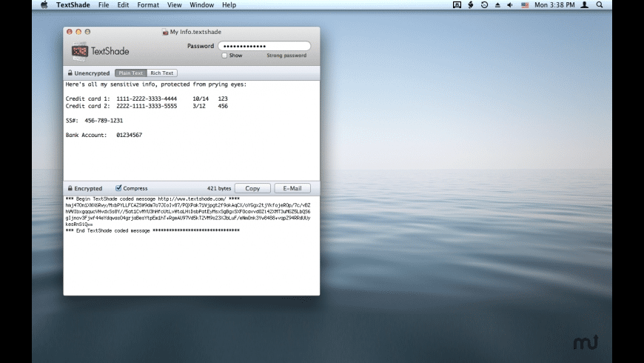Viewport: 644px width, 363px height.
Task: Click the volume speaker icon
Action: pos(509,5)
